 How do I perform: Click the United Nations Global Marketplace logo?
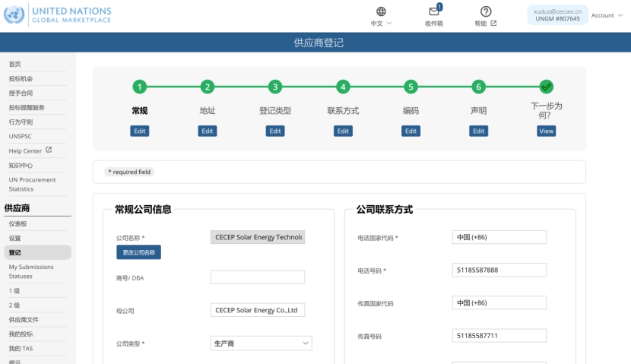click(57, 14)
